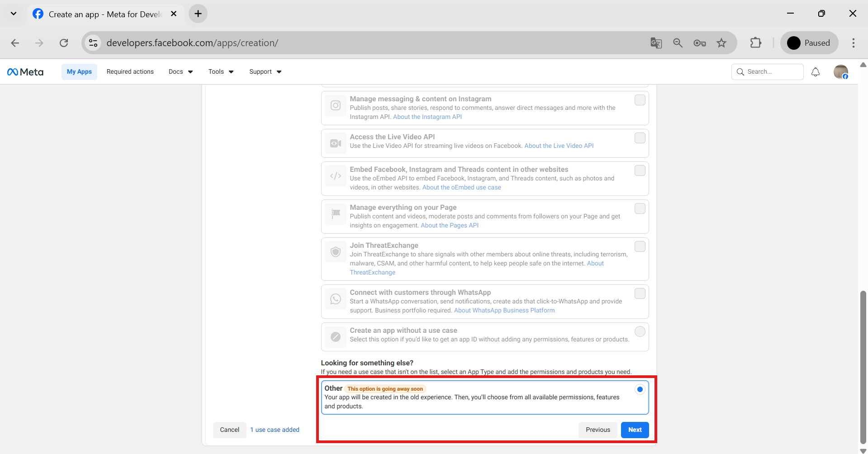Bookmark this page with the star

[x=721, y=43]
